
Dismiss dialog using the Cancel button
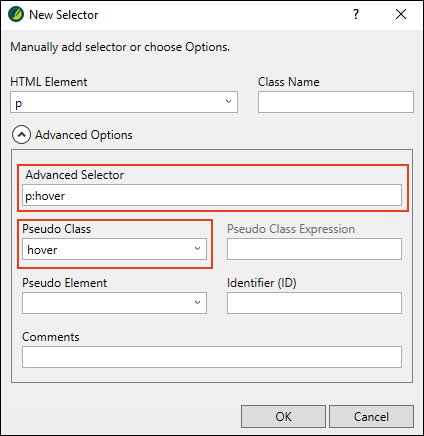tap(371, 416)
